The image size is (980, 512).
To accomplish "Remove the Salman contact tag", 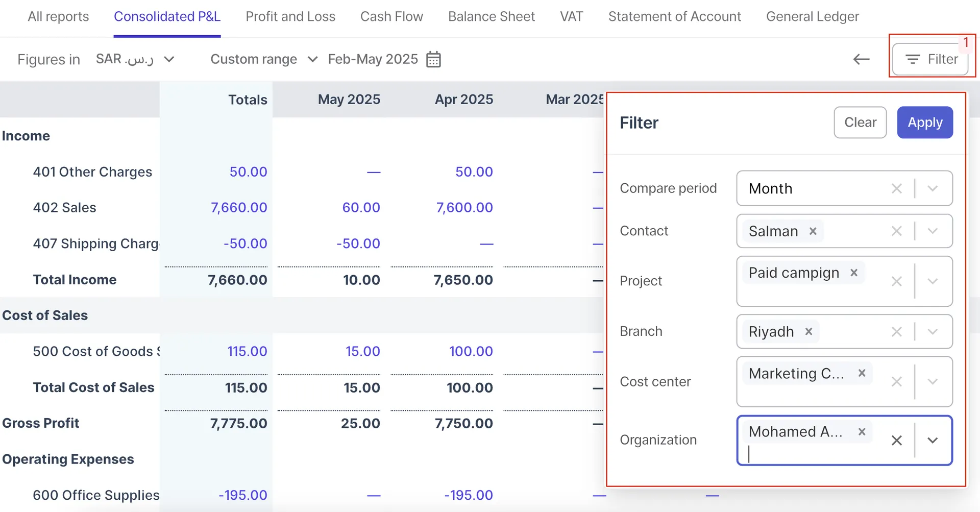I will coord(813,231).
